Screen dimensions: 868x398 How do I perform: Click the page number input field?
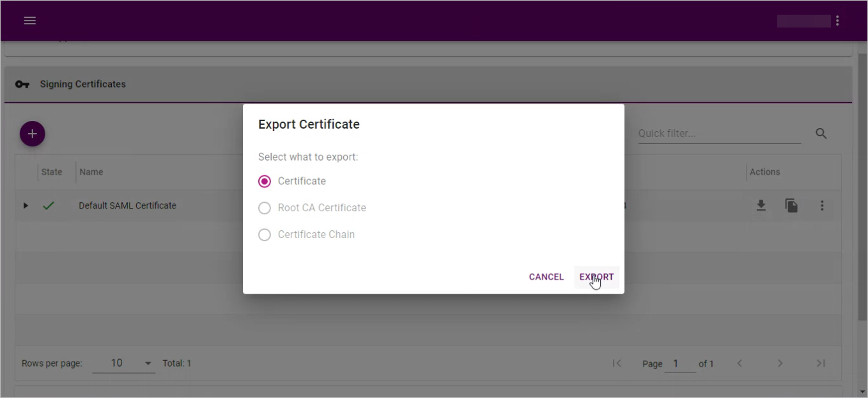679,363
